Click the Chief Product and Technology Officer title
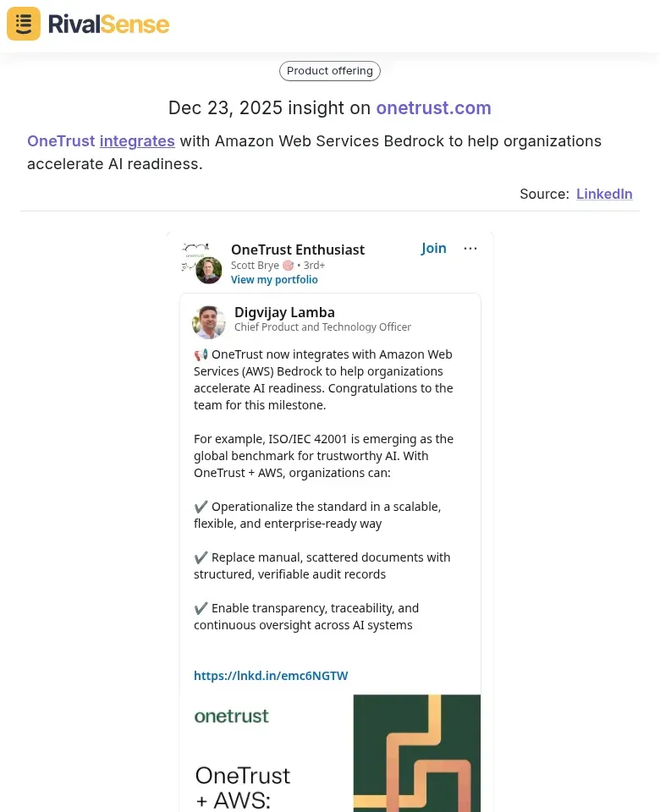660x812 pixels. pyautogui.click(x=322, y=327)
